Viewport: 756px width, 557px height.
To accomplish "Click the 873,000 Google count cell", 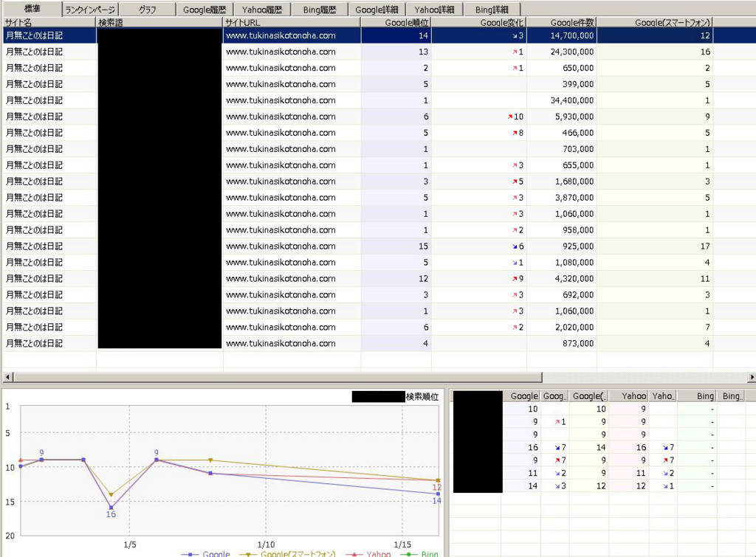I will (x=562, y=344).
